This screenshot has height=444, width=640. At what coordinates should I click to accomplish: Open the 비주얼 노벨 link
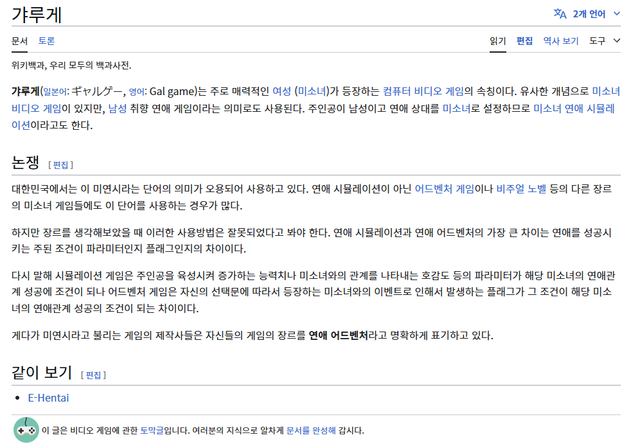pos(521,189)
